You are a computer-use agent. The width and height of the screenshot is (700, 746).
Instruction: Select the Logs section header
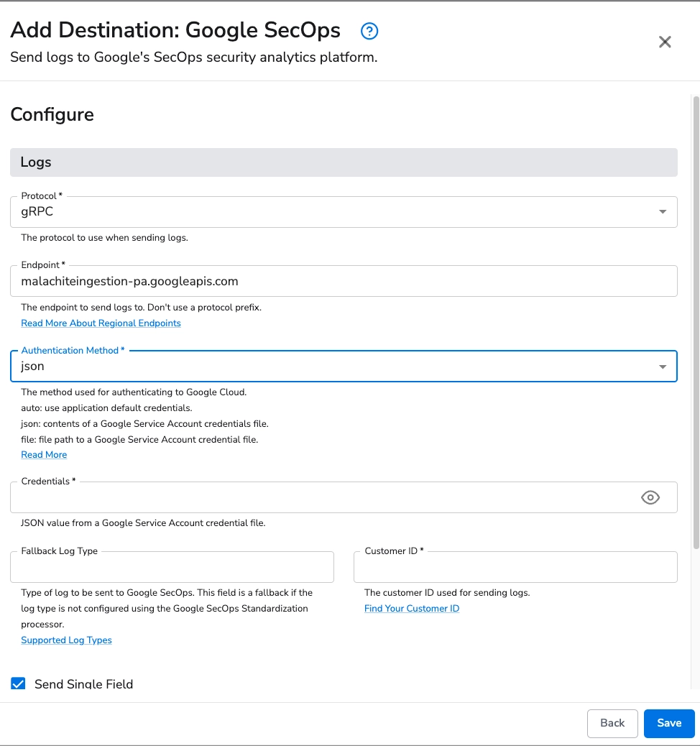coord(344,162)
